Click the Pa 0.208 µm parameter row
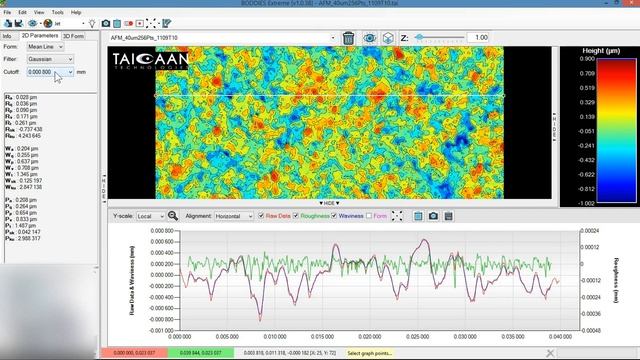The height and width of the screenshot is (360, 640). pyautogui.click(x=21, y=200)
